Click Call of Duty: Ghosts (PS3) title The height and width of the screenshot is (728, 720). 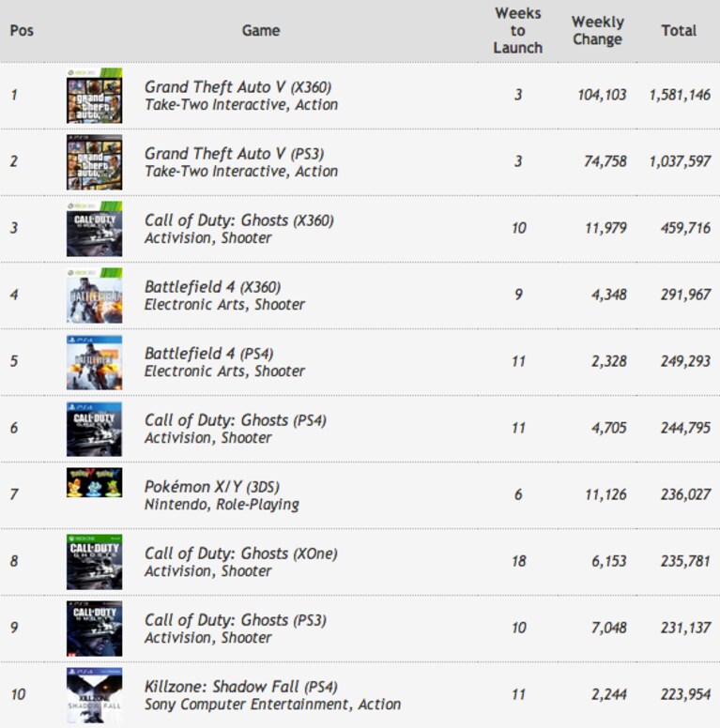(x=236, y=620)
